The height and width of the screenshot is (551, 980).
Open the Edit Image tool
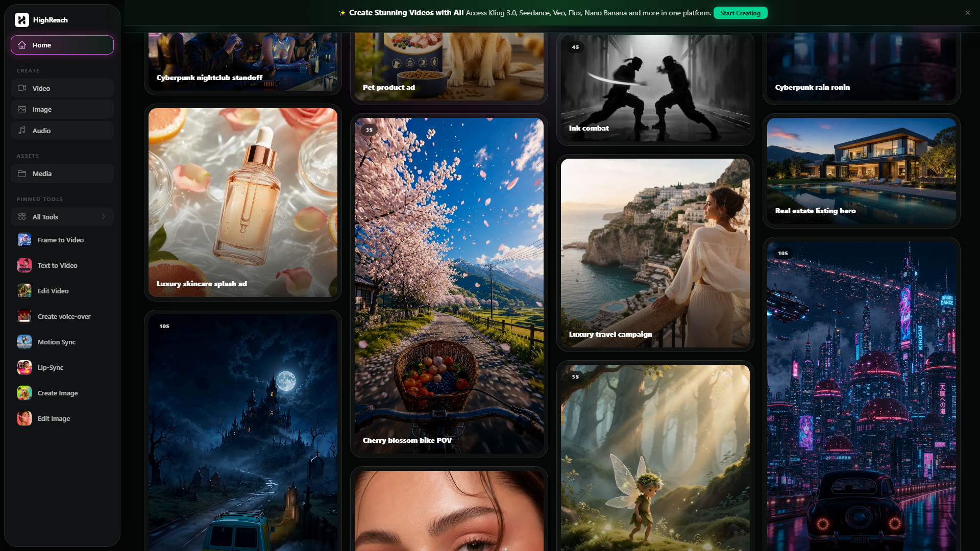62,418
